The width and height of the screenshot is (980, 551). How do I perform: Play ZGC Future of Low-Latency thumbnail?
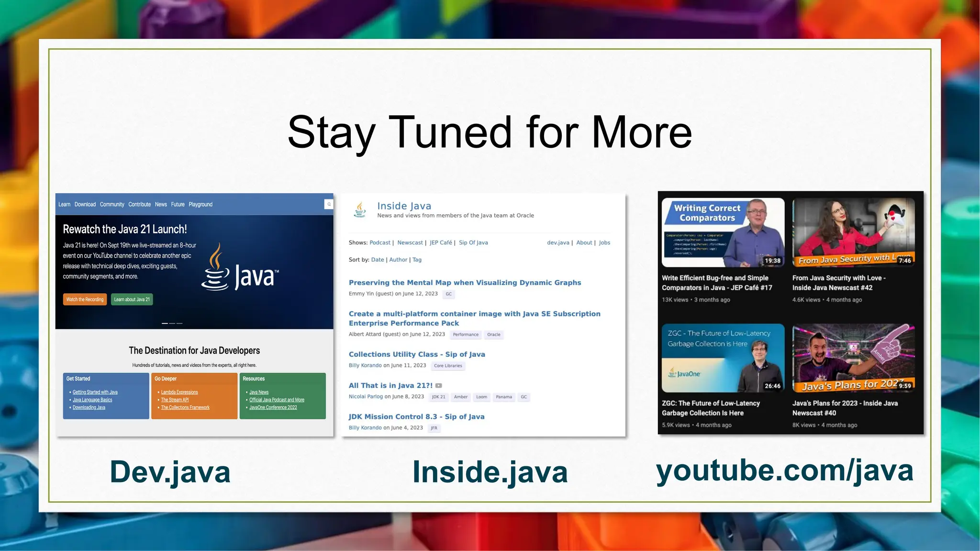click(723, 358)
